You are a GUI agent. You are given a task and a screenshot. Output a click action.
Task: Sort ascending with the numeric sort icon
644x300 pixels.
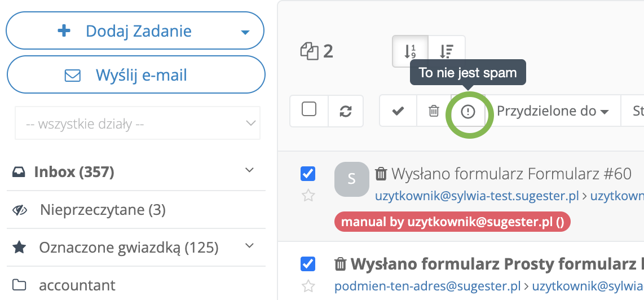tap(410, 52)
